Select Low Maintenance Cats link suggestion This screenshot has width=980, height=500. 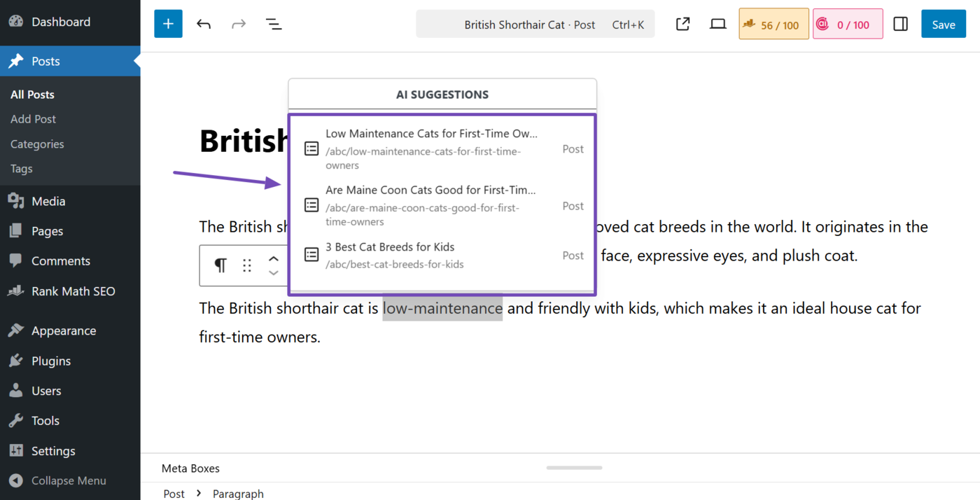click(x=430, y=148)
